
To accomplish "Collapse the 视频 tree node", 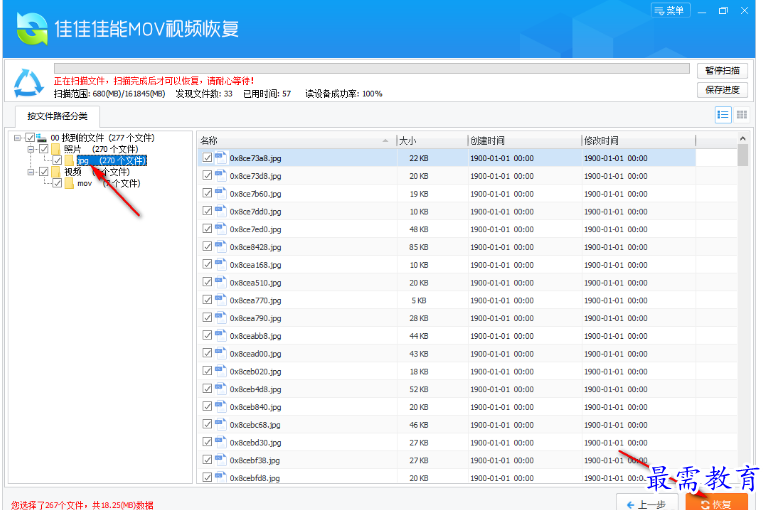I will (x=31, y=172).
